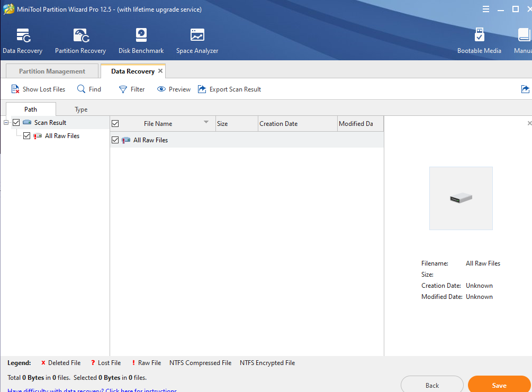Click the Creation Date Unknown value in the preview pane
The image size is (532, 392).
[479, 286]
